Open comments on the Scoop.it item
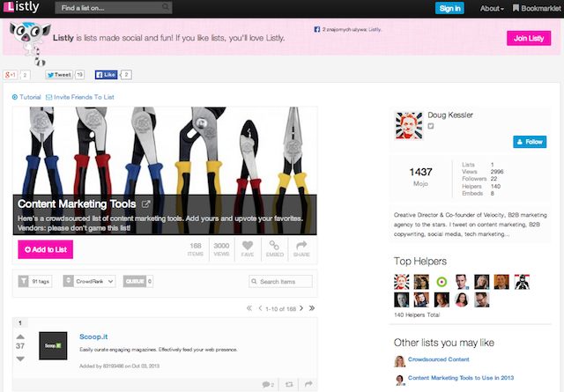The height and width of the screenshot is (392, 564). tap(268, 384)
